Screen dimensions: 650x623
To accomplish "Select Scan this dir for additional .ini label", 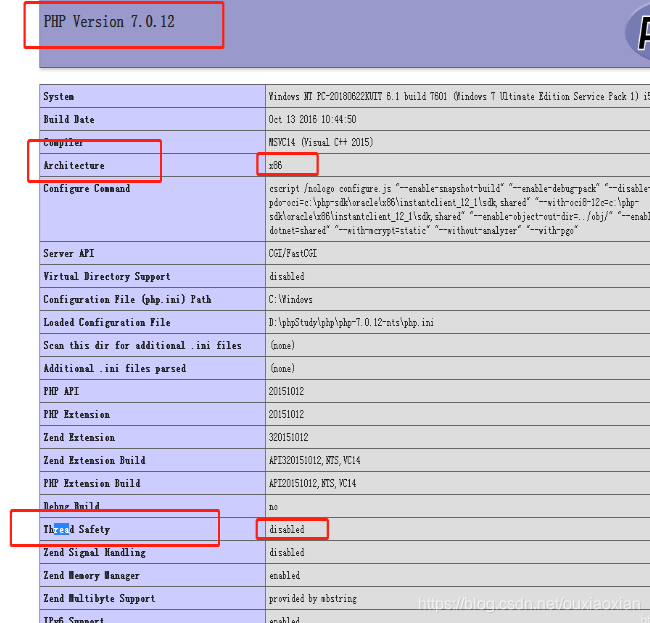I will coord(142,345).
